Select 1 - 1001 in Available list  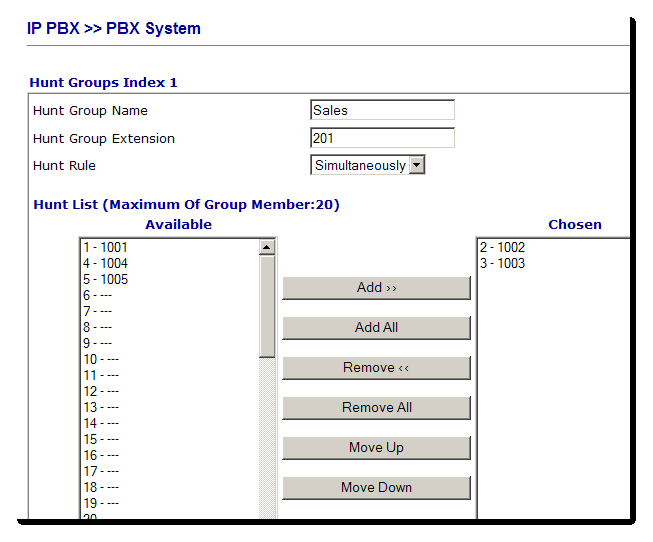(x=105, y=247)
